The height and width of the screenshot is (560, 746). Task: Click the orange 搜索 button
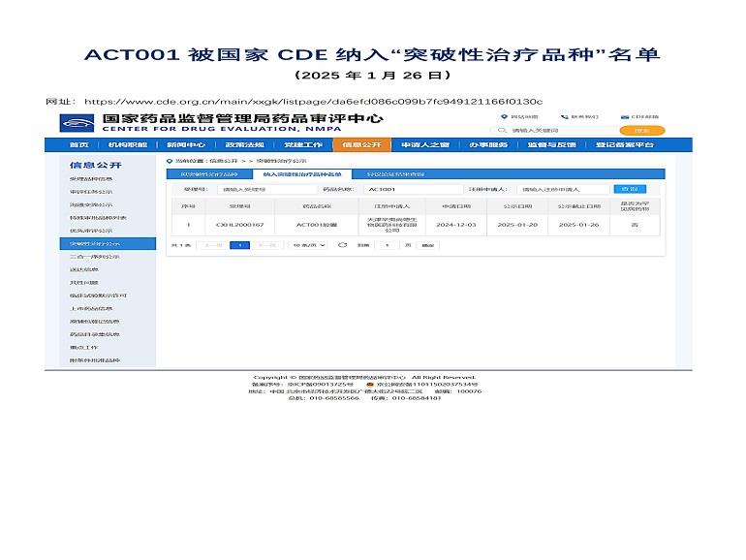(641, 131)
